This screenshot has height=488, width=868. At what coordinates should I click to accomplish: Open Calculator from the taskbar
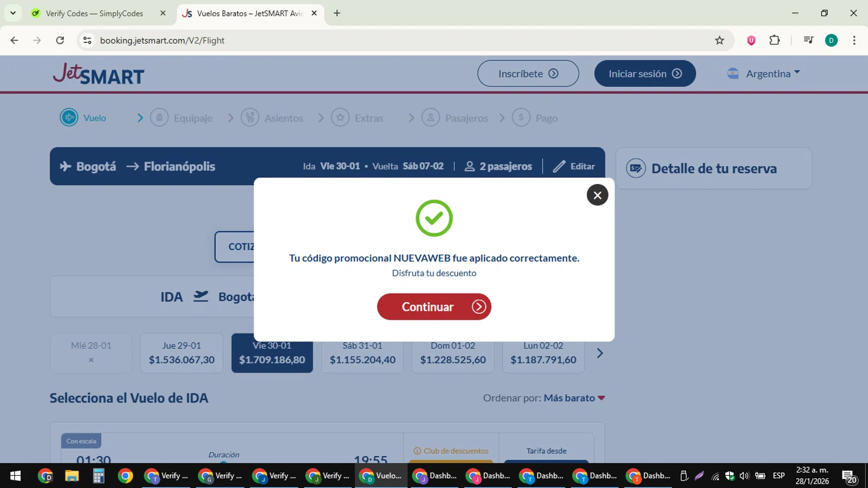pyautogui.click(x=98, y=476)
